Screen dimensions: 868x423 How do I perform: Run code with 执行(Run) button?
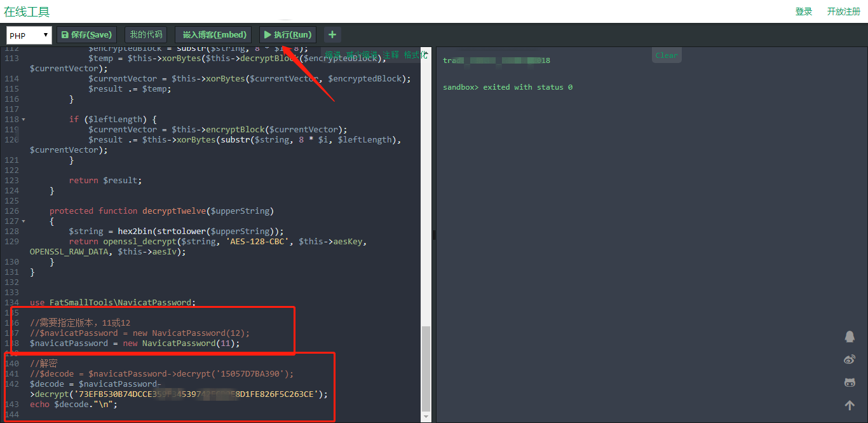[288, 34]
